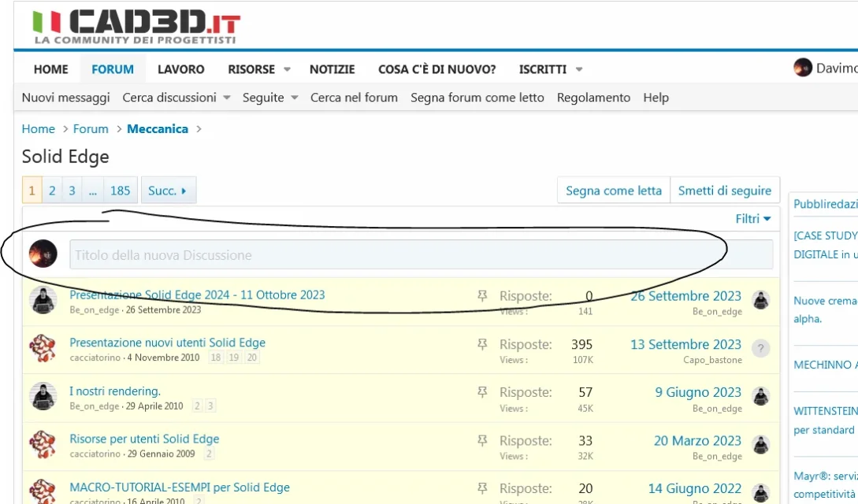
Task: Open the Regolamento page
Action: pyautogui.click(x=594, y=98)
